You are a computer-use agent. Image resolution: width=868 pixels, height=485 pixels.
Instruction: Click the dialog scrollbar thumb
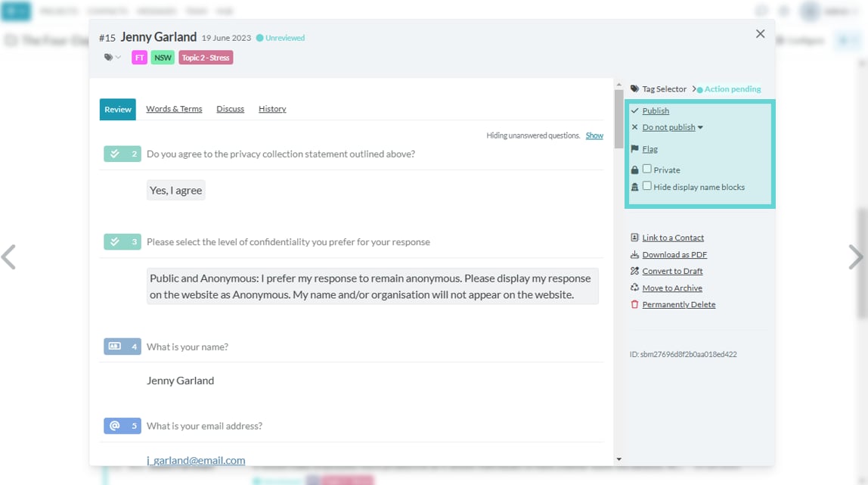tap(618, 119)
